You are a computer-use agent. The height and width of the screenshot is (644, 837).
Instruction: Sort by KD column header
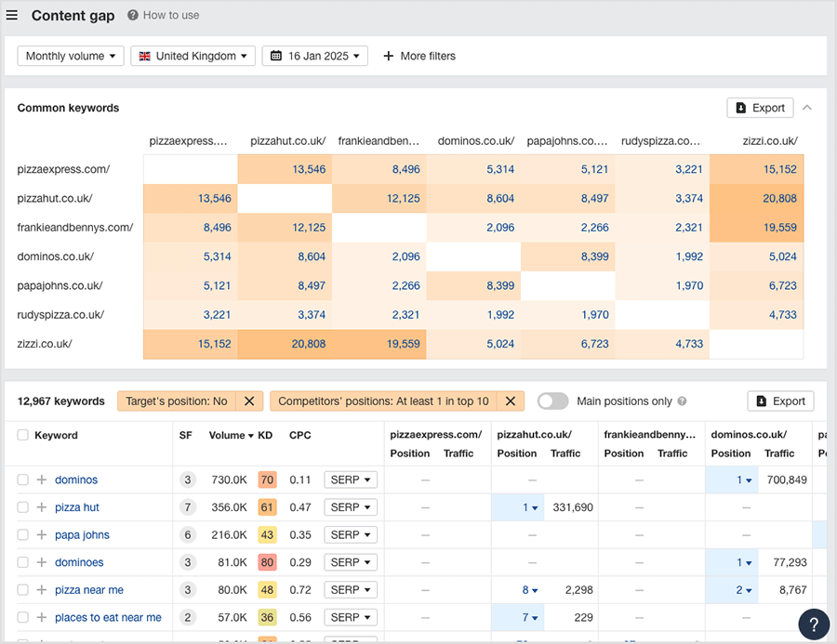[x=265, y=436]
